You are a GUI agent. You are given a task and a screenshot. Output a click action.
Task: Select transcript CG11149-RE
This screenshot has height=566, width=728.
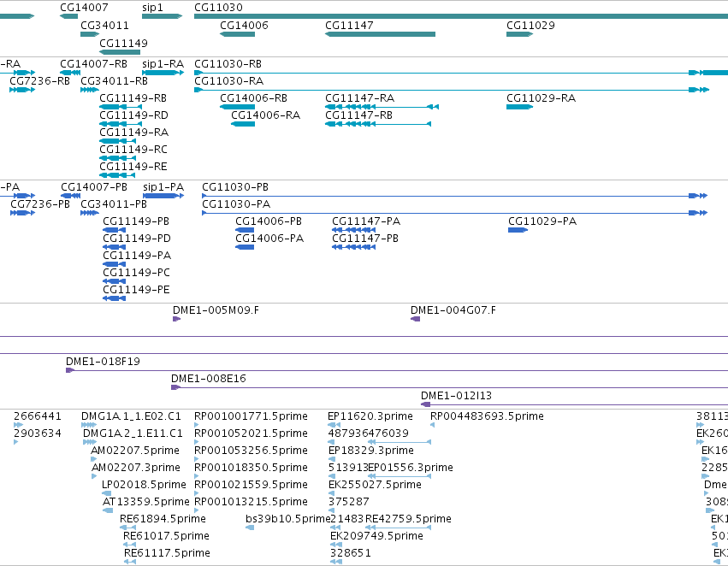[x=117, y=175]
